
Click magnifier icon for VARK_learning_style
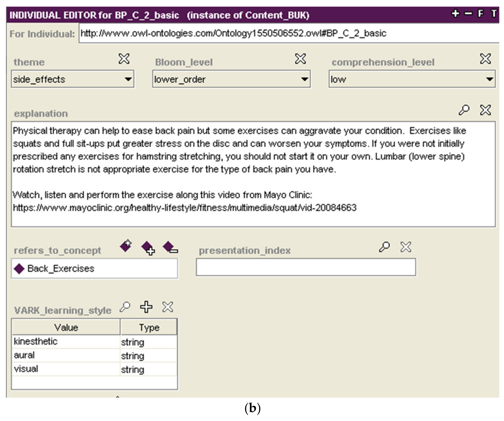(x=125, y=307)
